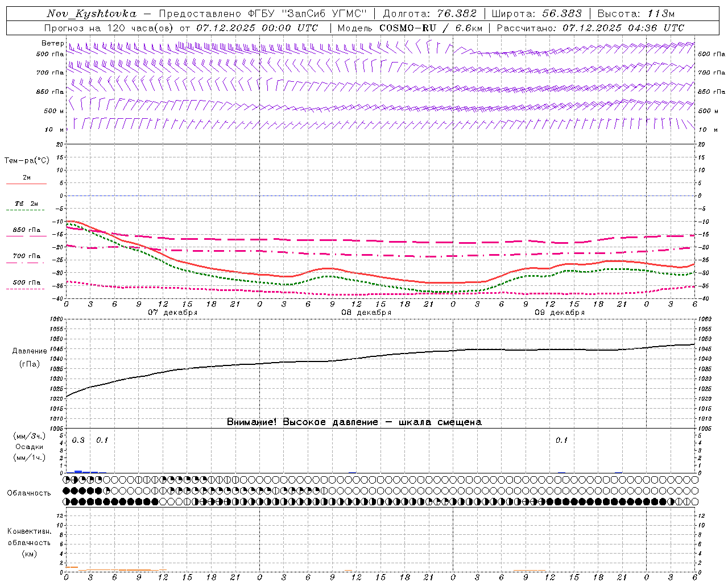Click the date label 07 декабря

(x=173, y=313)
